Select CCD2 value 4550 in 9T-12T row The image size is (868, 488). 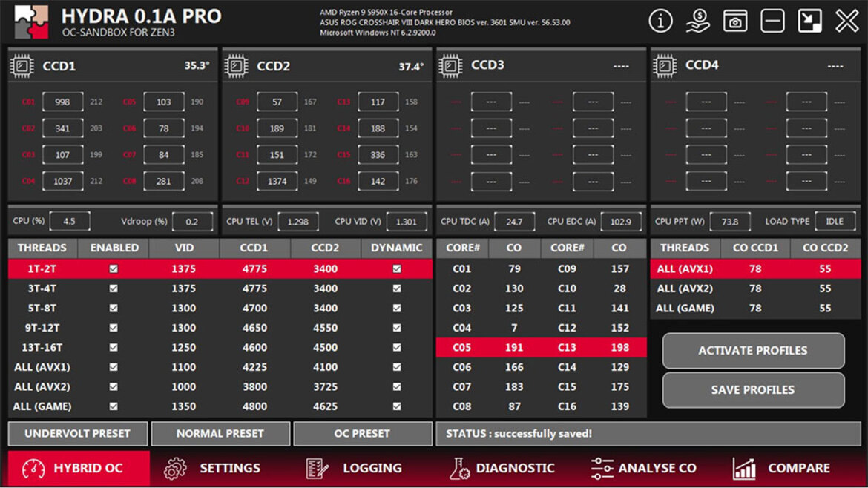(326, 328)
